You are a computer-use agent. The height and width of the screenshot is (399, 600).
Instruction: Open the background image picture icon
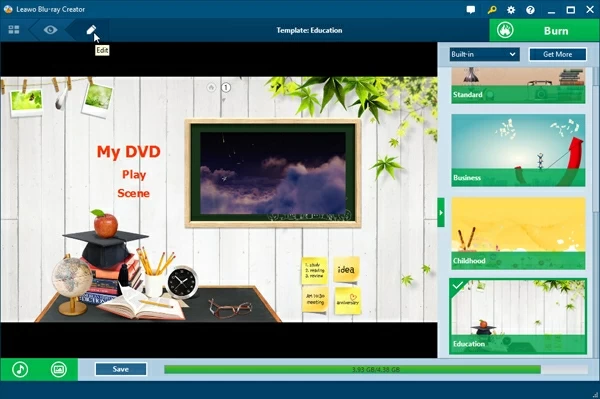point(59,370)
